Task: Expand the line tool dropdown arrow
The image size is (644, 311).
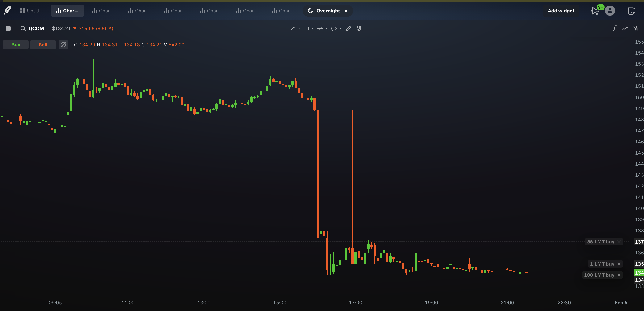Action: click(299, 28)
